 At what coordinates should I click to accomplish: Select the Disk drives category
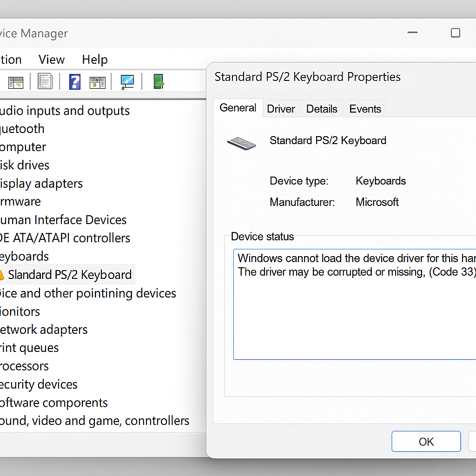click(x=25, y=165)
